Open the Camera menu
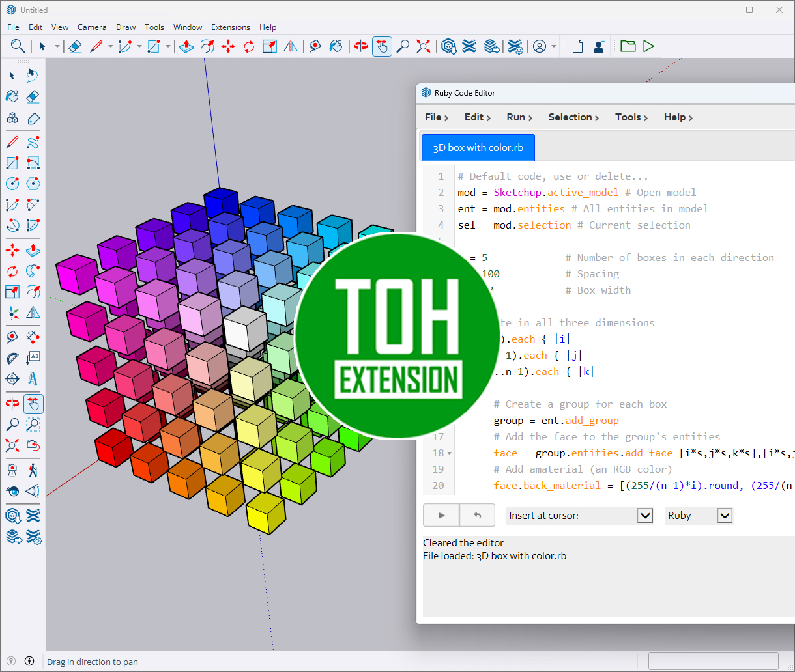This screenshot has width=795, height=672. point(92,27)
